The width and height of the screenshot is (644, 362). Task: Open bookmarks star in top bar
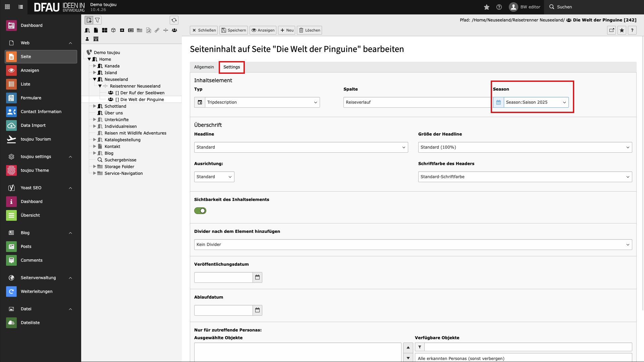[x=487, y=7]
